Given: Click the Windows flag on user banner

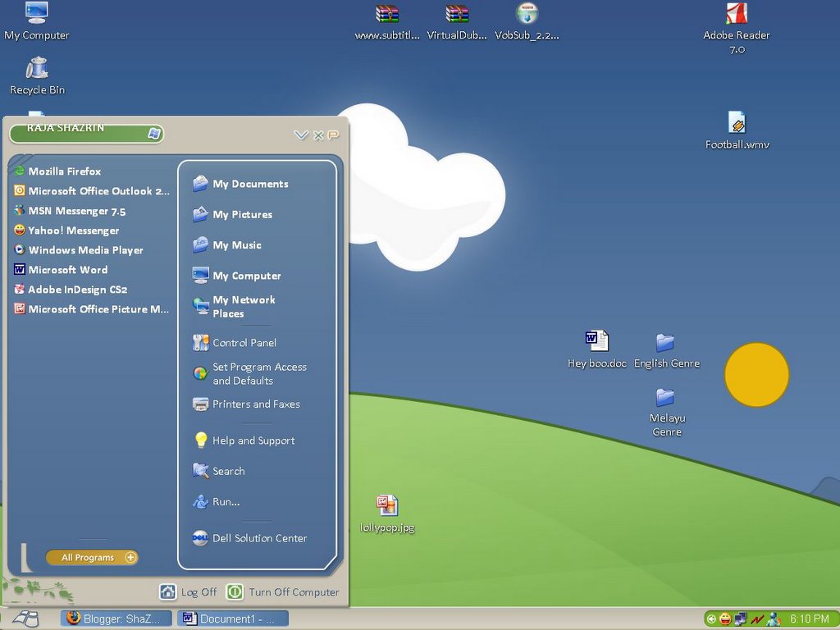Looking at the screenshot, I should tap(154, 134).
